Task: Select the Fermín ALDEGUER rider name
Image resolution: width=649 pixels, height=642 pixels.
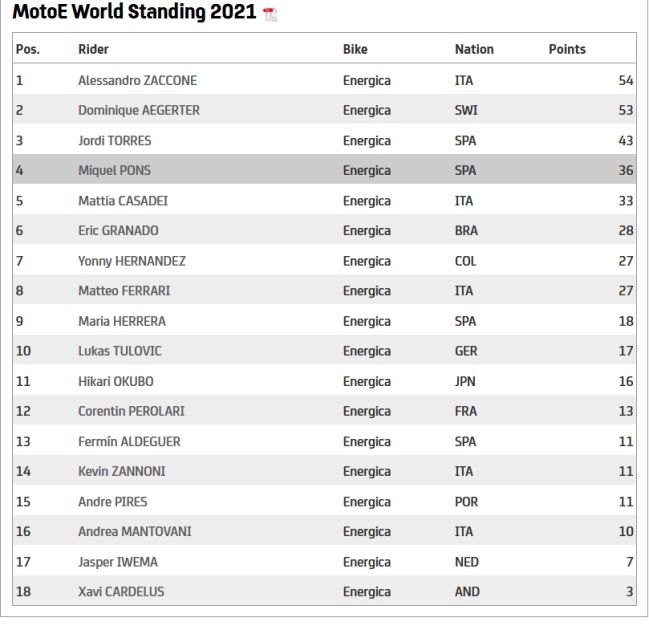Action: click(129, 442)
